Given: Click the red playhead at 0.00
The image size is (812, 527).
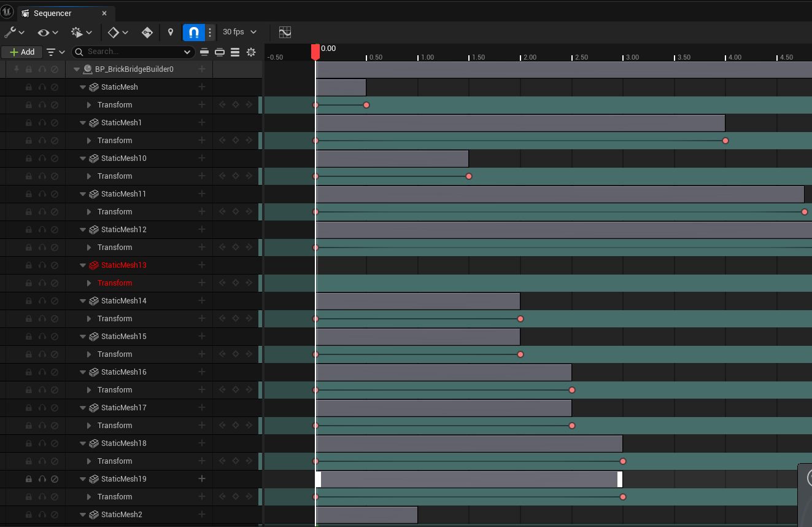Looking at the screenshot, I should (315, 52).
